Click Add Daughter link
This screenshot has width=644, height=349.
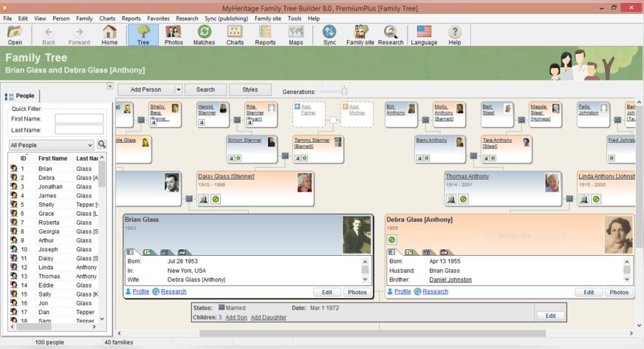[269, 317]
